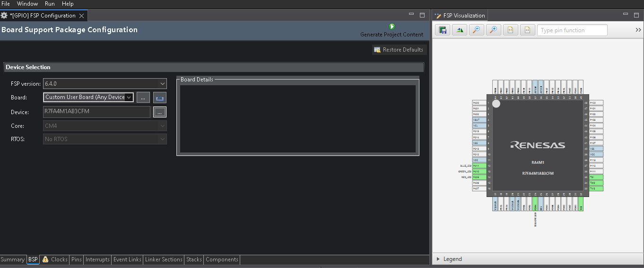Click the rotate package view icon
The height and width of the screenshot is (268, 644).
coord(459,30)
